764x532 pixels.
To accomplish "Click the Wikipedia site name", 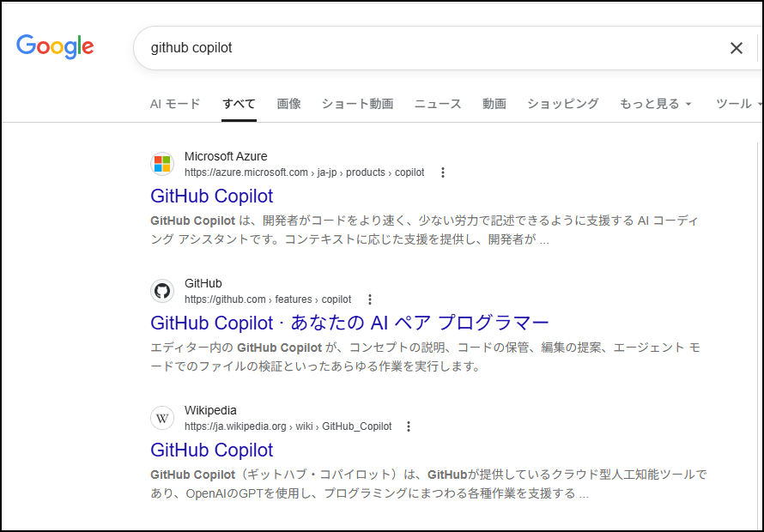I will [x=210, y=411].
